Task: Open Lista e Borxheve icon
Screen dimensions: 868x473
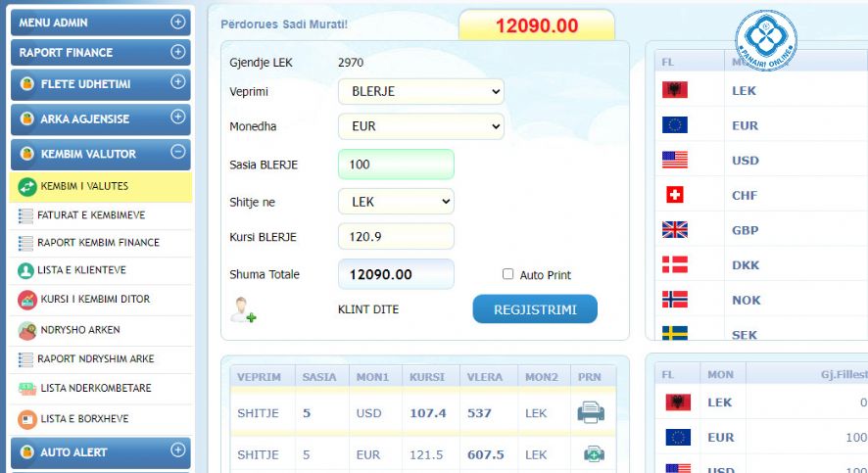Action: [x=26, y=419]
